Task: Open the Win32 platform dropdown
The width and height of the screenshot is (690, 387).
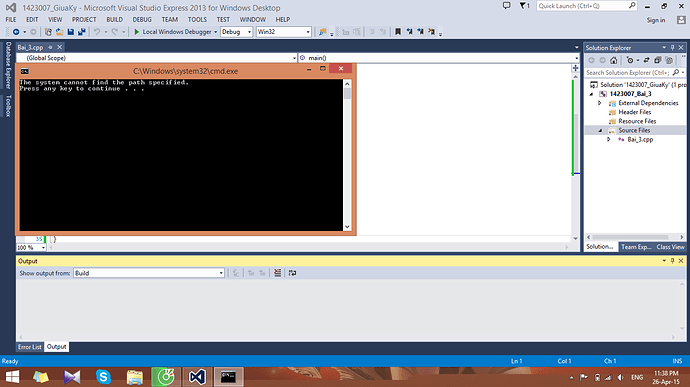Action: coord(283,32)
